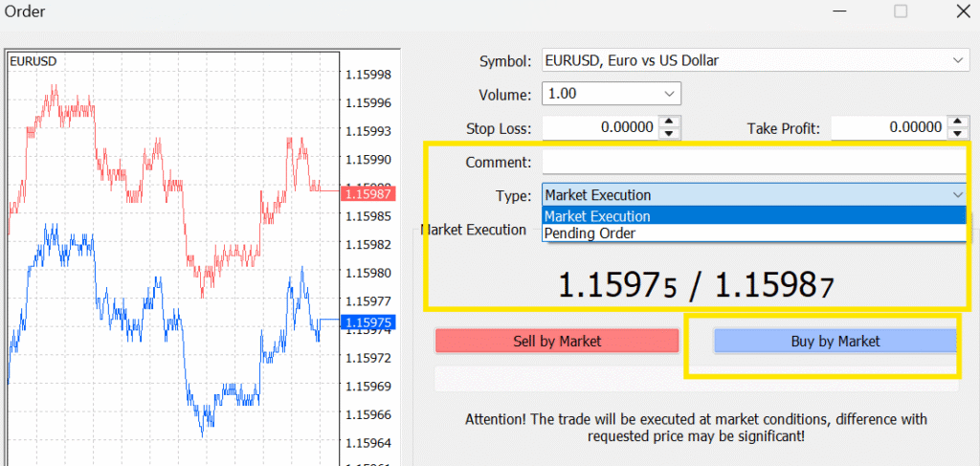Screen dimensions: 980x466
Task: Expand the Symbol dropdown list
Action: (958, 61)
